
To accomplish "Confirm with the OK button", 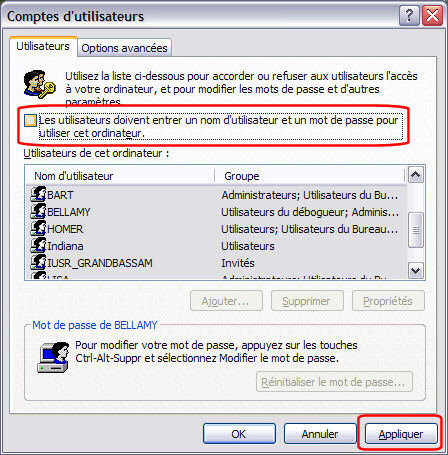I will tap(239, 434).
